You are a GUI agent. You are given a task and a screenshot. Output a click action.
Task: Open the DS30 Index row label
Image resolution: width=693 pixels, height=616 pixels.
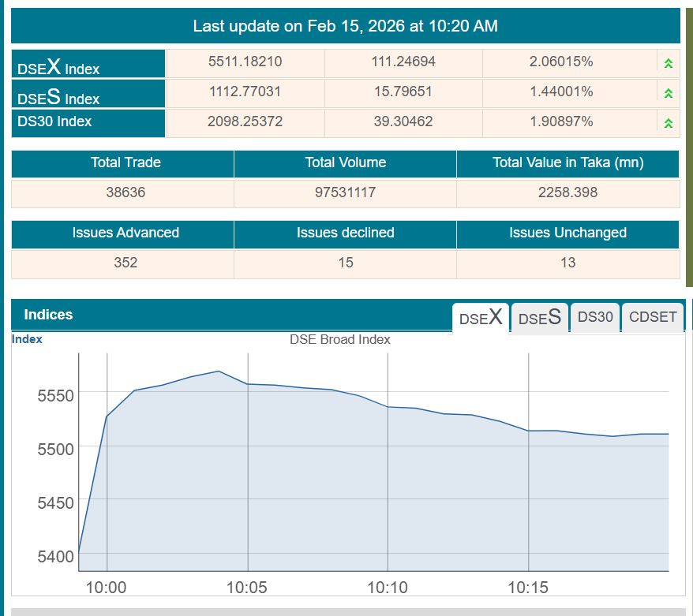click(x=54, y=121)
